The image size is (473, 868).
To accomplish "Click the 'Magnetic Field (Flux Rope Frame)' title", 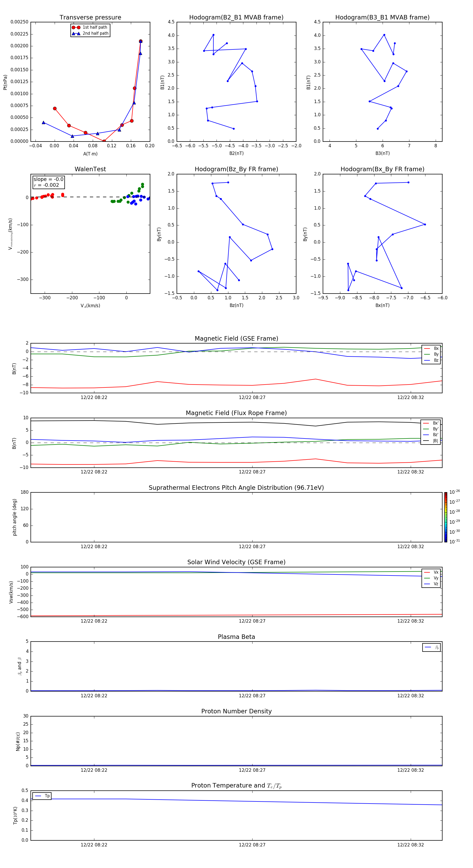I will click(236, 413).
